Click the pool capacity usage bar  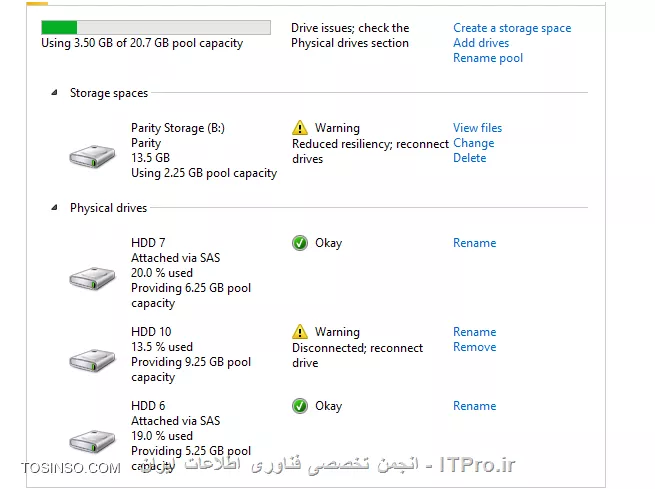155,27
